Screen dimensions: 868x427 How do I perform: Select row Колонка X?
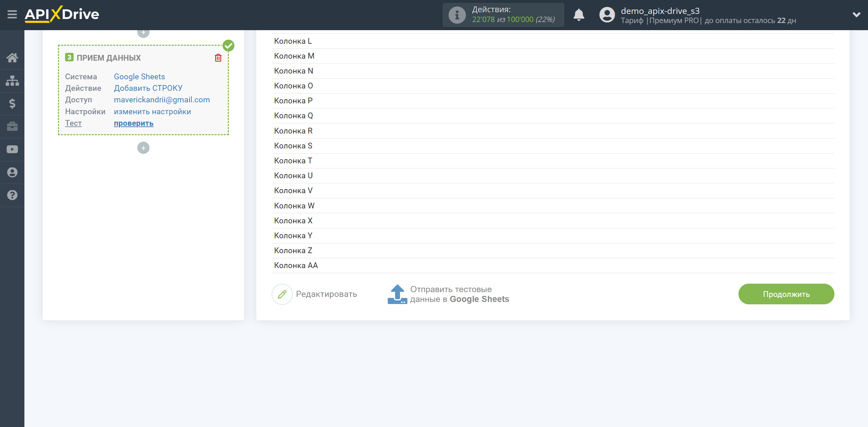pos(553,221)
